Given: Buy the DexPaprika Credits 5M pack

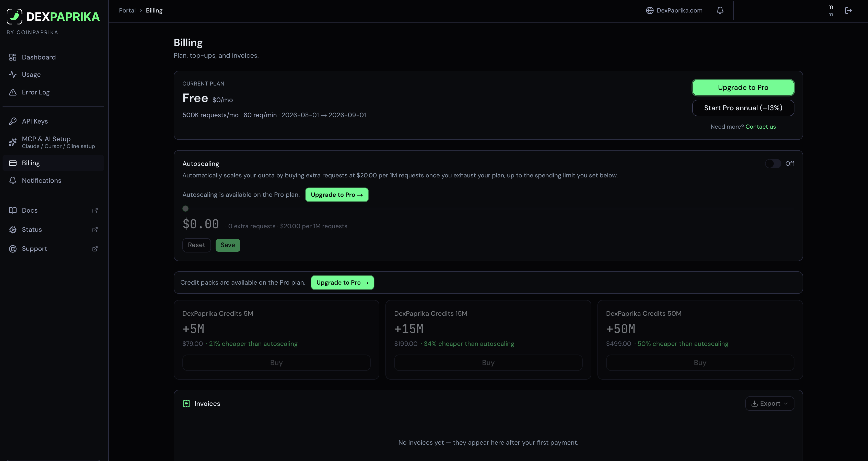Looking at the screenshot, I should [x=276, y=363].
